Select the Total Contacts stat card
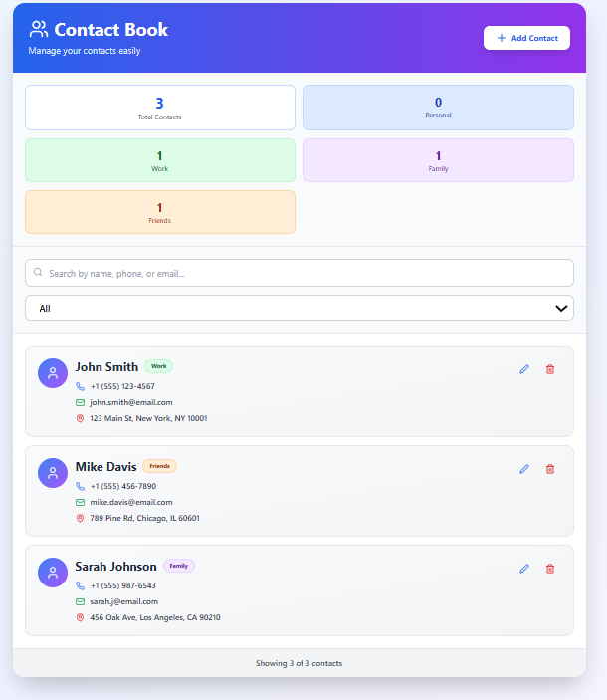 pyautogui.click(x=160, y=108)
